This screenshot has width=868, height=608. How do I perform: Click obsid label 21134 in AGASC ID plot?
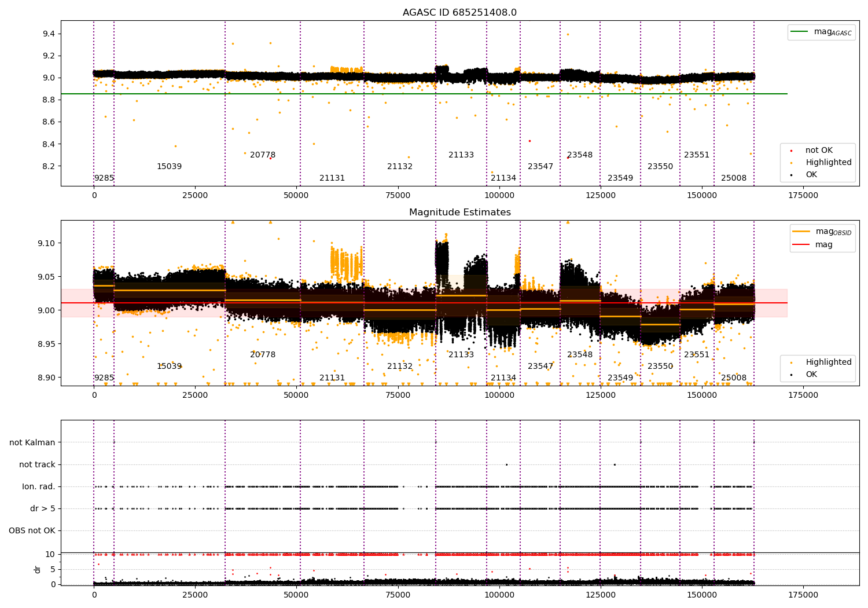tap(503, 178)
